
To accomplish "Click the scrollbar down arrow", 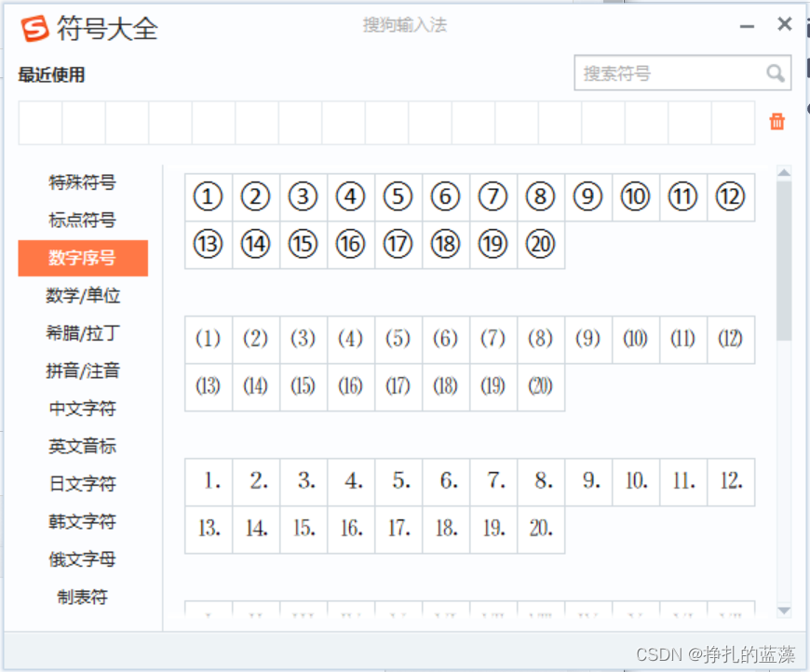I will tap(784, 611).
